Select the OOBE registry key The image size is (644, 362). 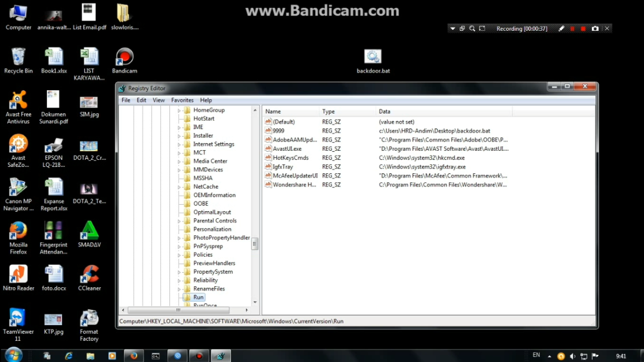[200, 204]
